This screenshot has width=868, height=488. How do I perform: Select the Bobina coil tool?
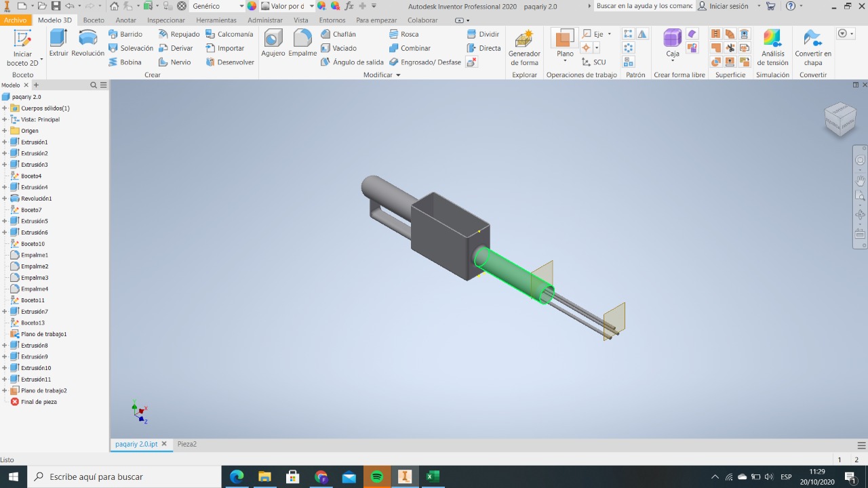[125, 62]
